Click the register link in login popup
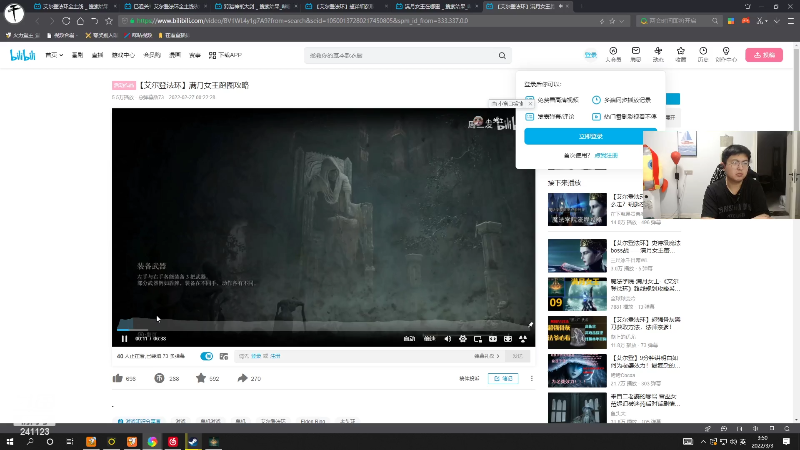 click(606, 155)
